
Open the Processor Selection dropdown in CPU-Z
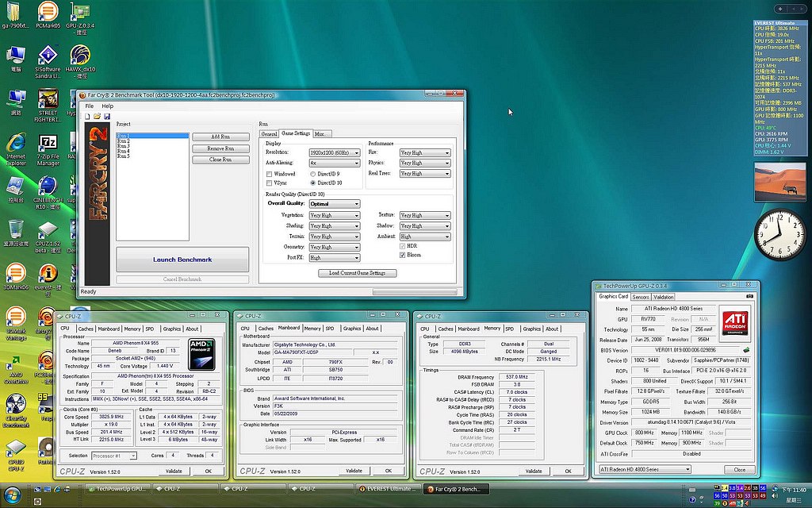pos(114,456)
